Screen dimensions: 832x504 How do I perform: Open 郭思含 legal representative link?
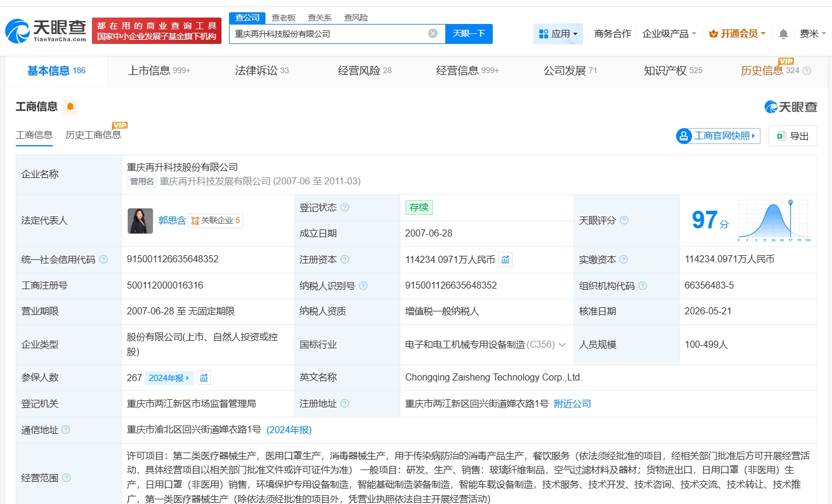[172, 221]
